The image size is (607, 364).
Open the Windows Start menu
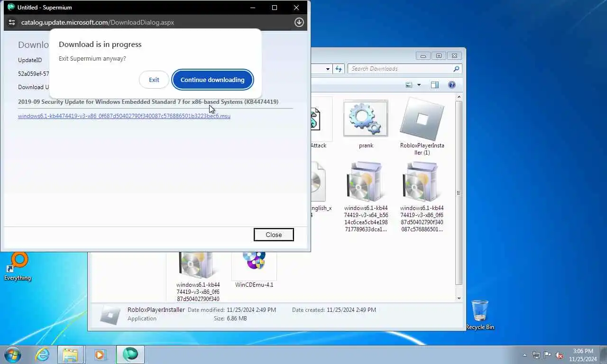pyautogui.click(x=13, y=355)
